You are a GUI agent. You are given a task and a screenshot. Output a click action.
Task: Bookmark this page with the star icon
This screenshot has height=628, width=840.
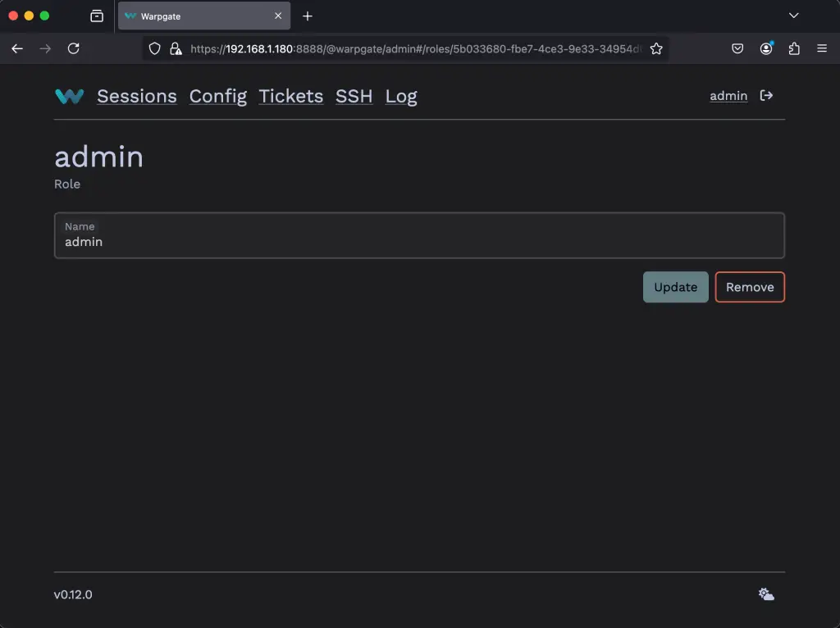tap(656, 48)
